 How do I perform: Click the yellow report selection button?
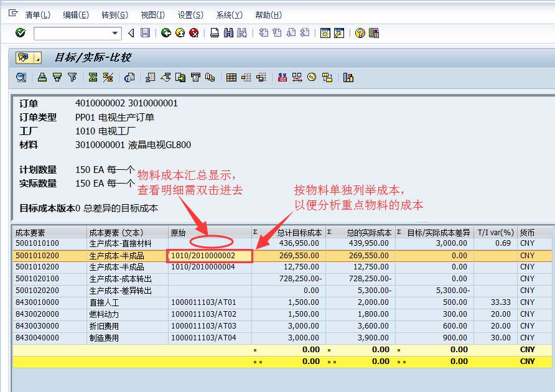(24, 58)
